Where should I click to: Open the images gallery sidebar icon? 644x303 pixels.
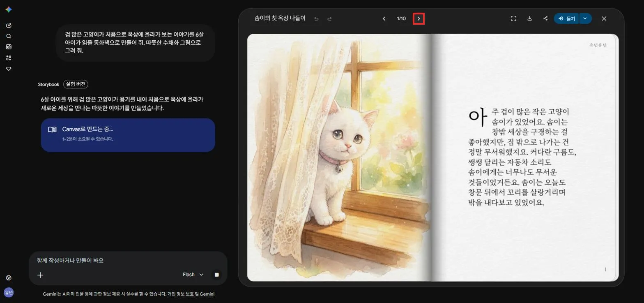click(x=9, y=47)
